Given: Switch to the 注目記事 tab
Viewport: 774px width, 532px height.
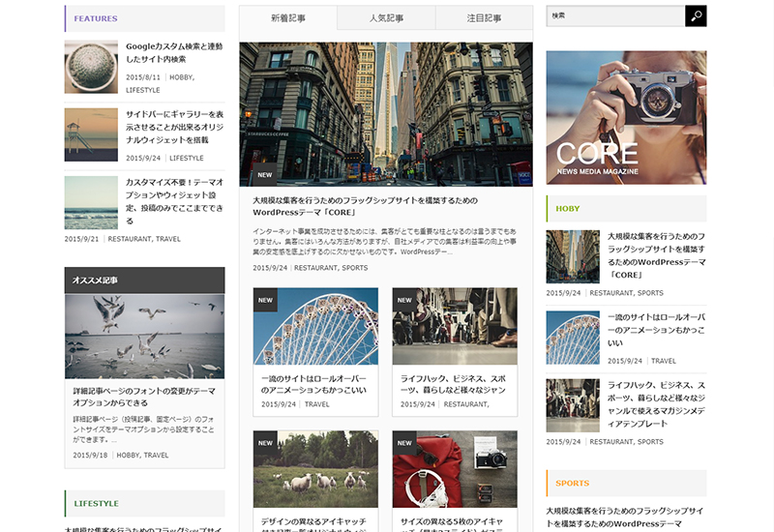Looking at the screenshot, I should tap(485, 18).
